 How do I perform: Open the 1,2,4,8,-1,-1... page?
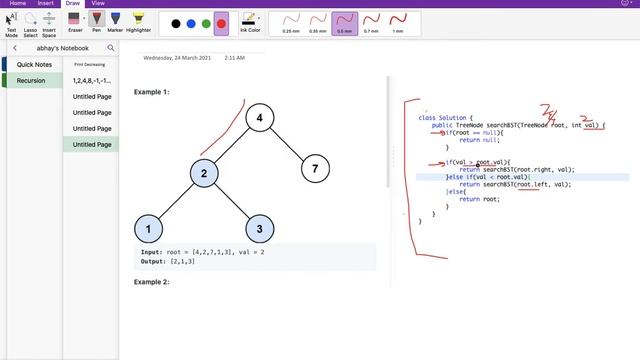pos(91,80)
